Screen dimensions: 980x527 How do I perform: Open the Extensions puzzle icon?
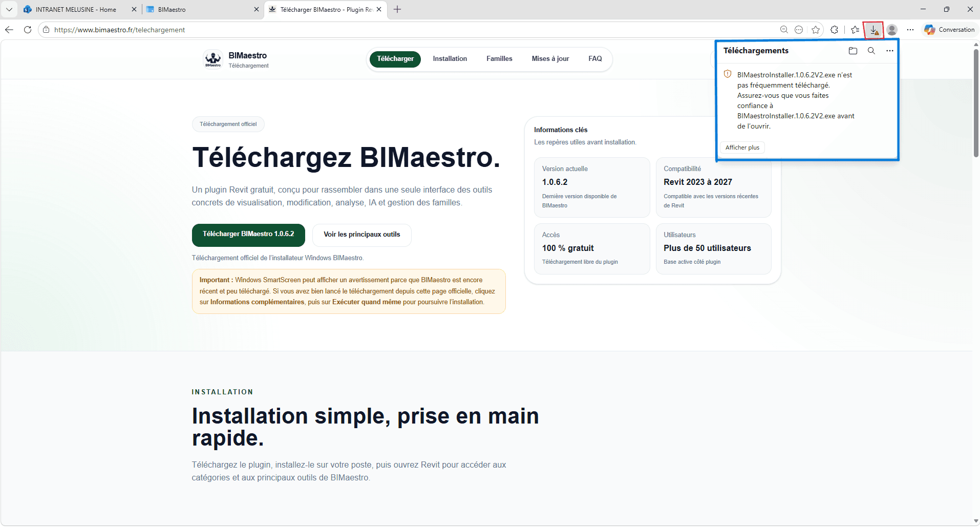point(834,30)
